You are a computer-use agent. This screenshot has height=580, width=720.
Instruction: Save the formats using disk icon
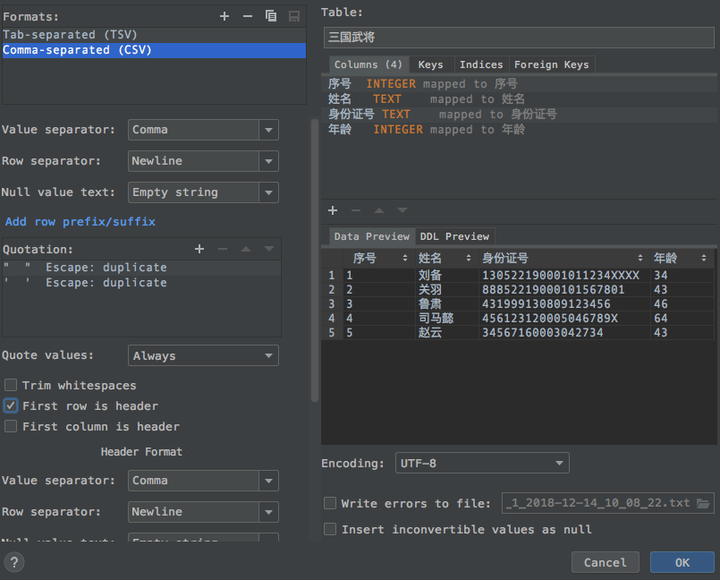(294, 16)
